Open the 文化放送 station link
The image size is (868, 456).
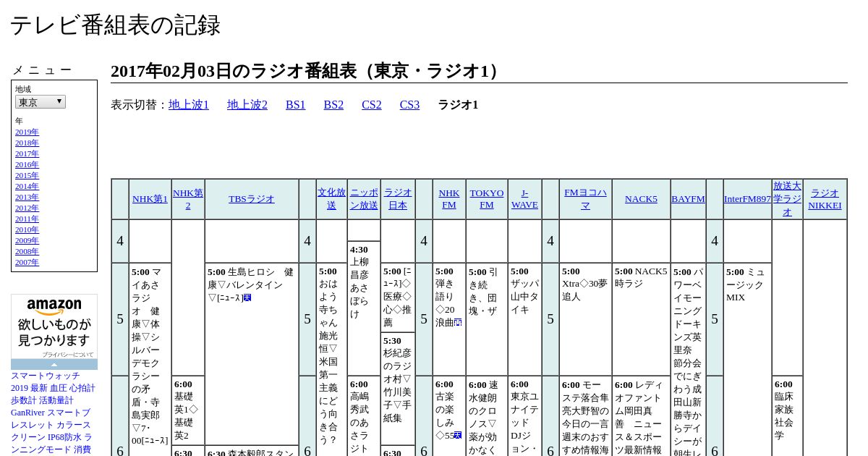(x=331, y=199)
